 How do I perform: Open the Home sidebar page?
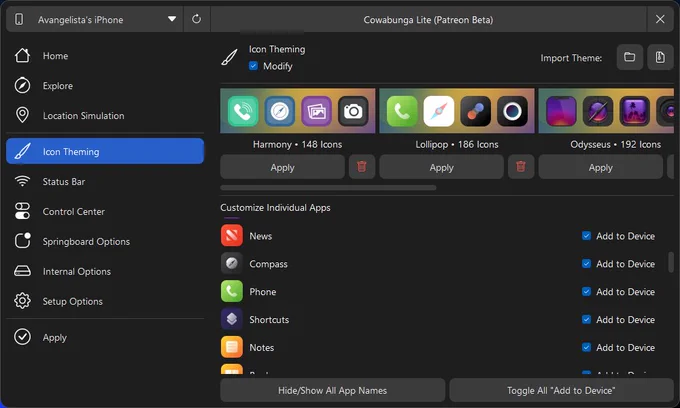pos(105,56)
